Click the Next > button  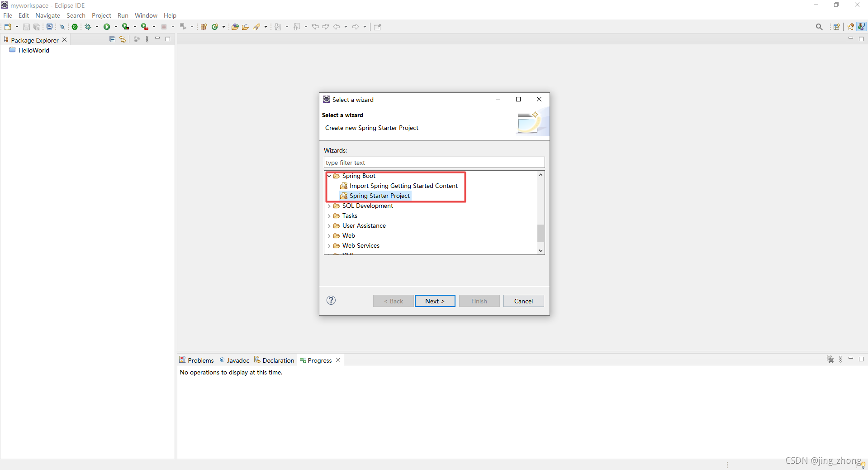pyautogui.click(x=435, y=301)
